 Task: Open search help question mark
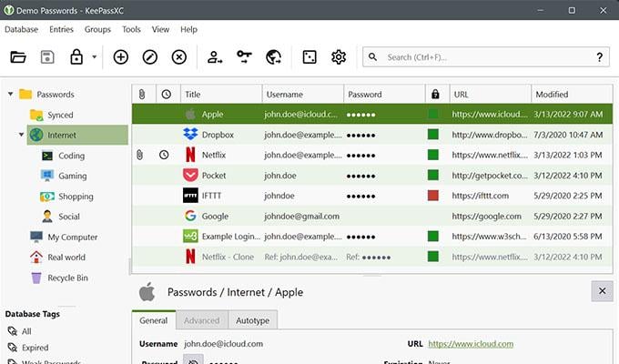click(x=599, y=57)
